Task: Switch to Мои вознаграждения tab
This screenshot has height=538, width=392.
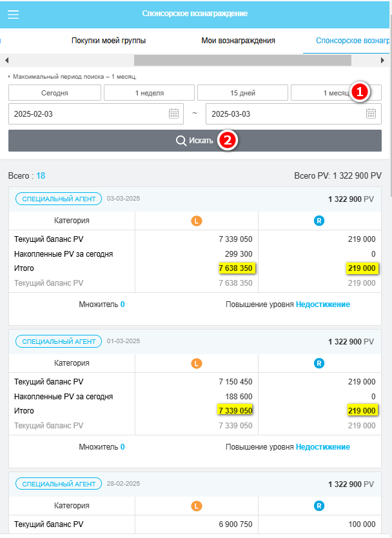Action: tap(238, 41)
